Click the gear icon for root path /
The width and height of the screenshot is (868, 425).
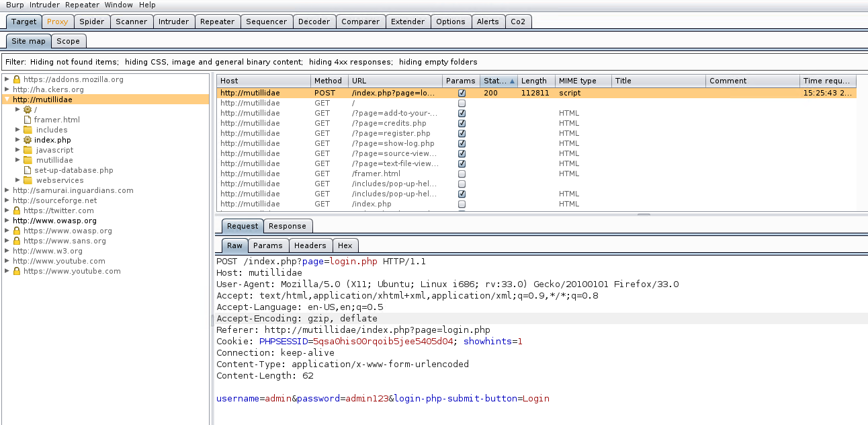(28, 110)
